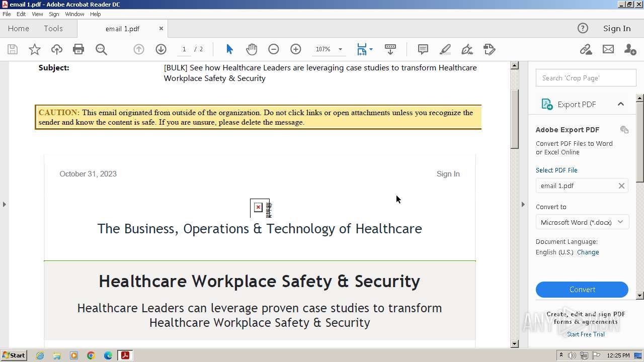Switch to the Tools tab
644x362 pixels.
(53, 29)
